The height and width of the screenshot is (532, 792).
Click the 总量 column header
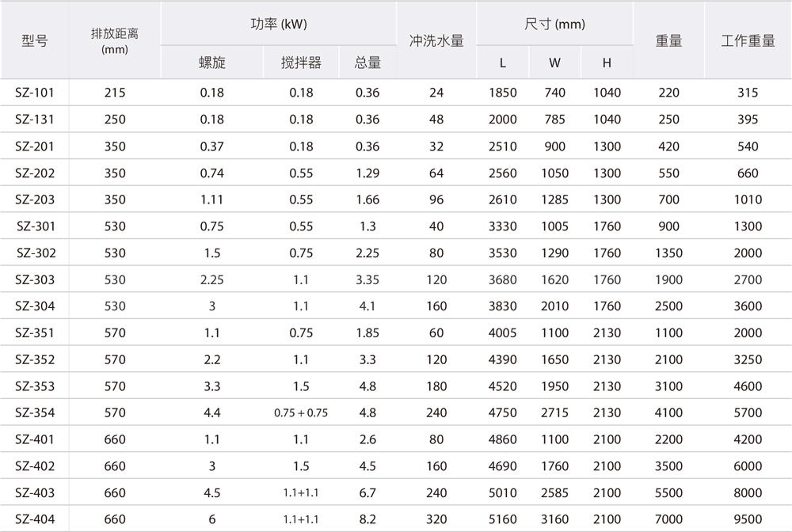(367, 63)
